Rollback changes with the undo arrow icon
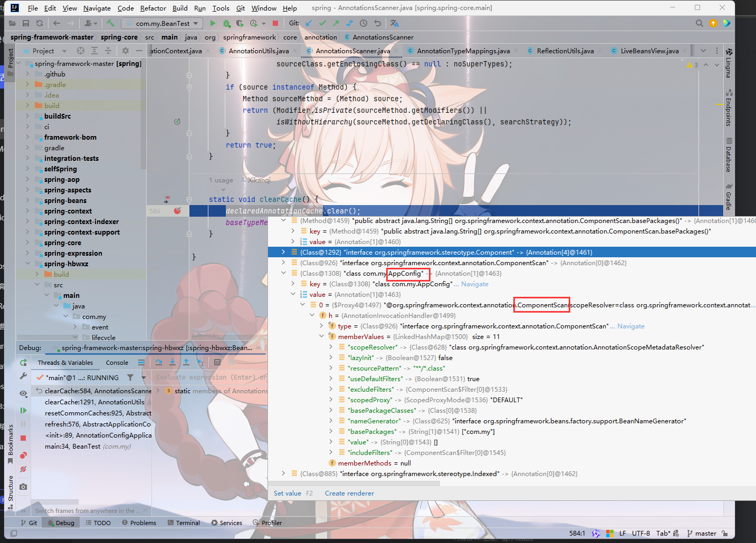 377,23
